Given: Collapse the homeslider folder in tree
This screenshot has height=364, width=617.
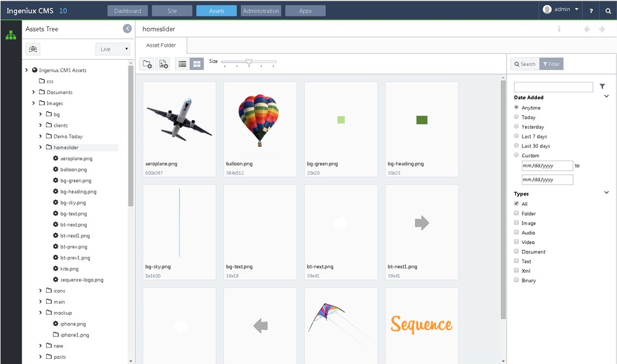Looking at the screenshot, I should tap(40, 147).
